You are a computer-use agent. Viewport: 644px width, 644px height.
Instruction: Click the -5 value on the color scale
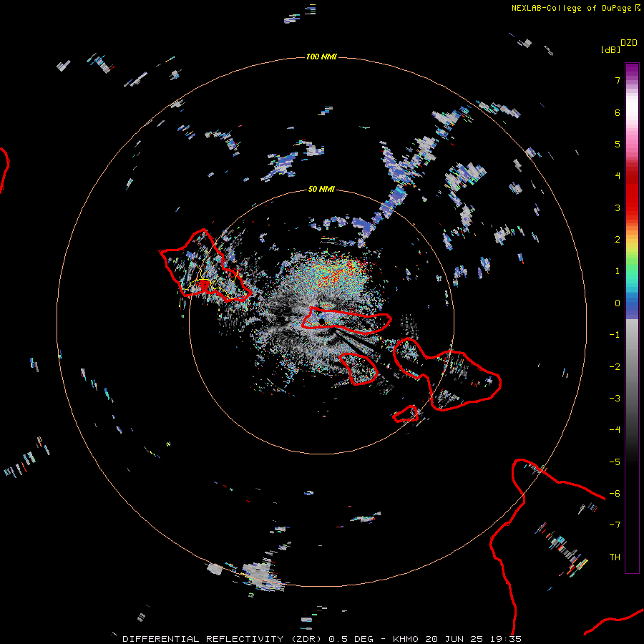pyautogui.click(x=615, y=462)
